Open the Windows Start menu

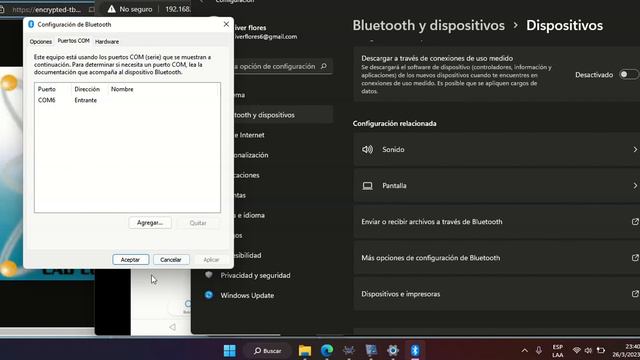point(229,351)
